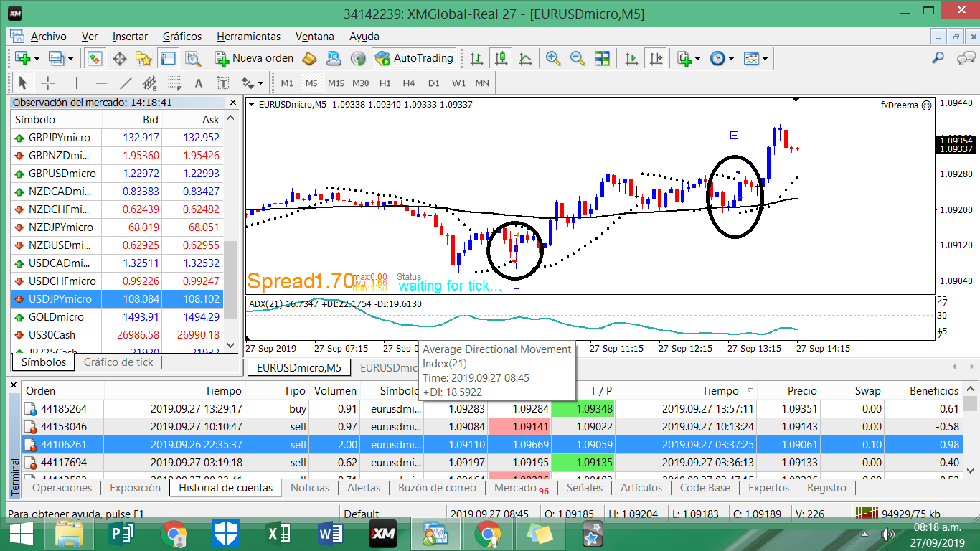Toggle the Terminal panel icon
980x551 pixels.
(168, 58)
